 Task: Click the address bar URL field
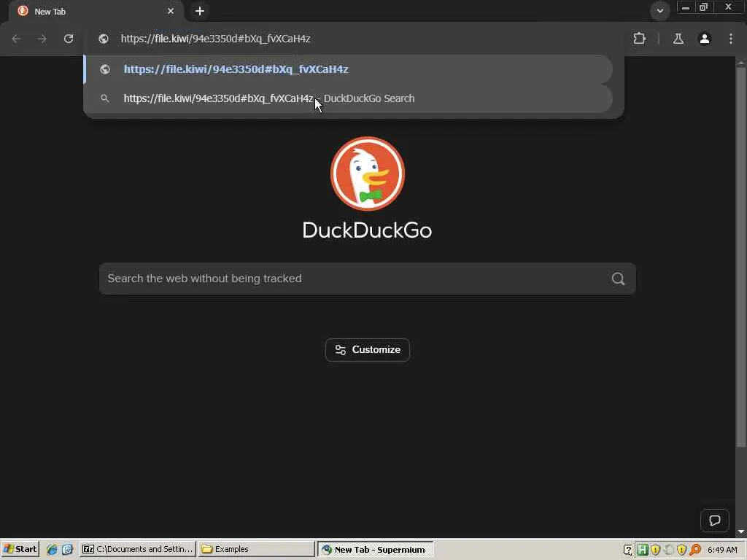pyautogui.click(x=355, y=39)
